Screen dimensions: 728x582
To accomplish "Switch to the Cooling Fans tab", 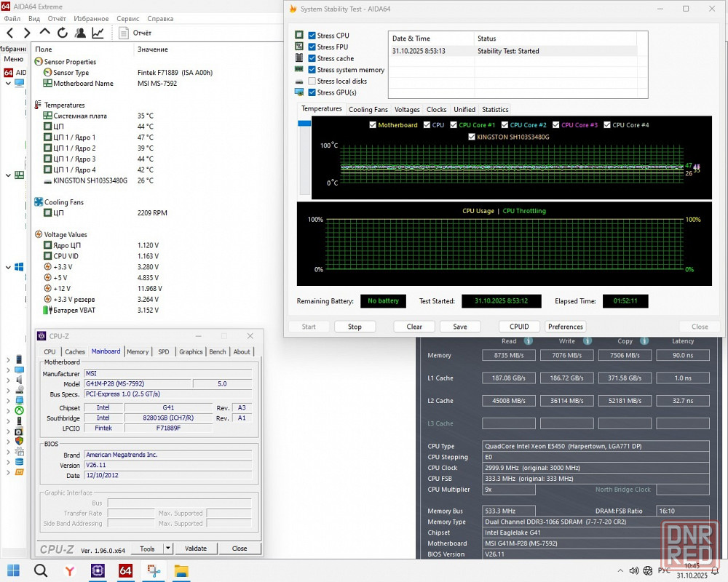I will pos(368,110).
